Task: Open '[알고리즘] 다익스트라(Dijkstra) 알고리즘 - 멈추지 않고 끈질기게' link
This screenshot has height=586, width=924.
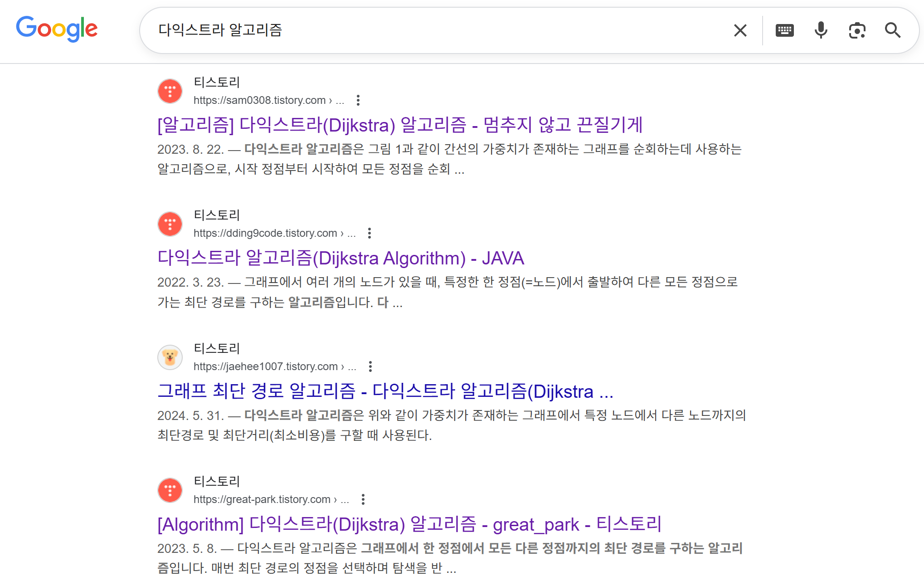Action: pyautogui.click(x=399, y=125)
